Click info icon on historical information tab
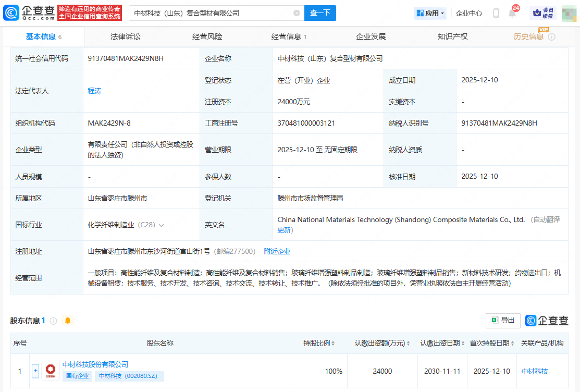Image resolution: width=580 pixels, height=392 pixels. (551, 37)
